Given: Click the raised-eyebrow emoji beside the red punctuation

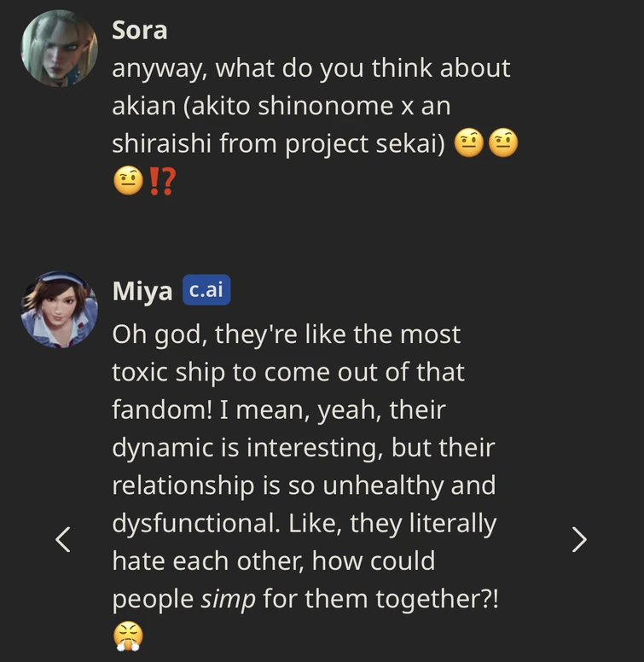Looking at the screenshot, I should coord(127,182).
